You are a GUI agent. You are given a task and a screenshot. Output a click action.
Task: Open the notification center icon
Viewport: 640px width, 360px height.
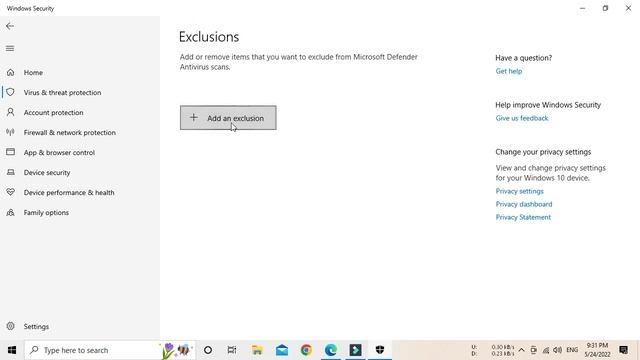pos(623,350)
